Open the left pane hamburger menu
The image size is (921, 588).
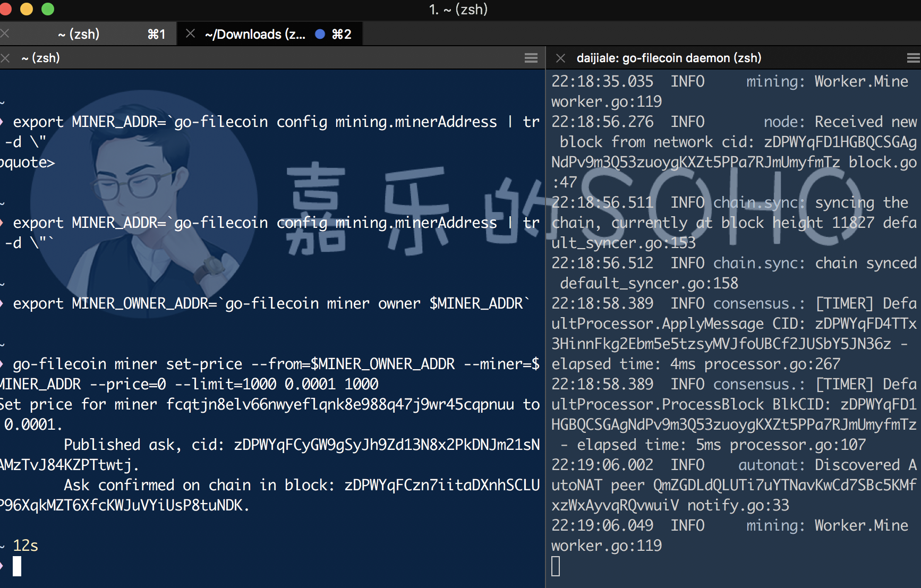531,58
